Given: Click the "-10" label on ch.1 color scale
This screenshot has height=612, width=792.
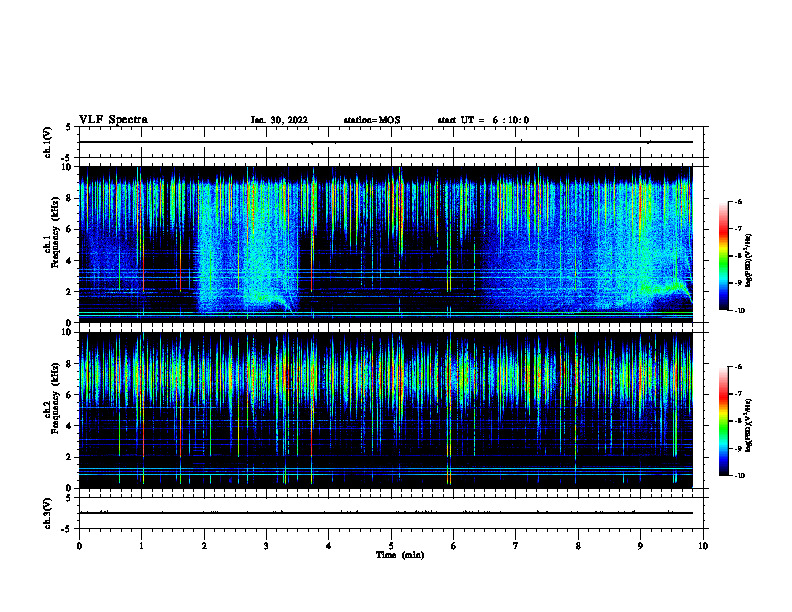Looking at the screenshot, I should click(x=739, y=311).
